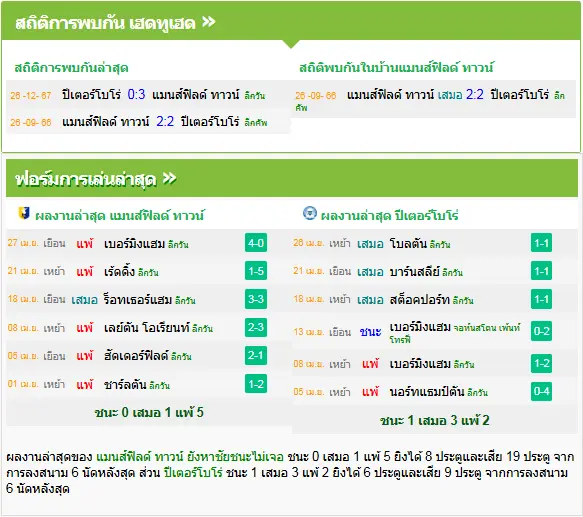Click the 4-0 score badge for เบอร์มิงแฮม
Screen dimensions: 583x517
tap(256, 243)
